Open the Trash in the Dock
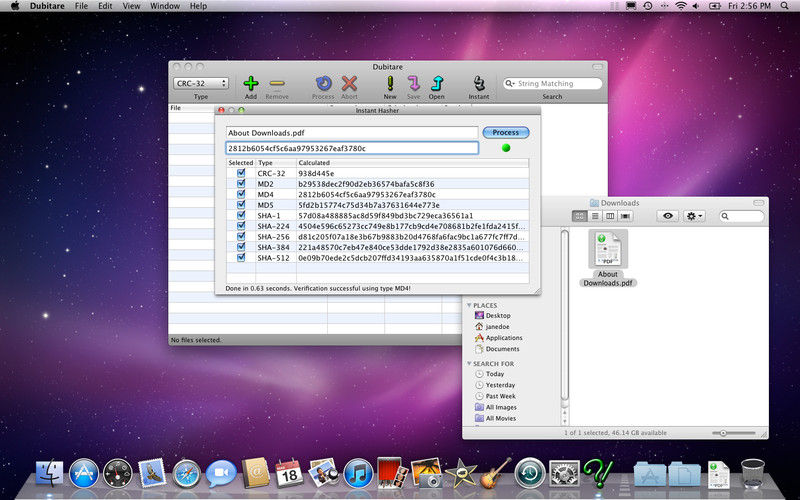The width and height of the screenshot is (800, 500). 753,473
